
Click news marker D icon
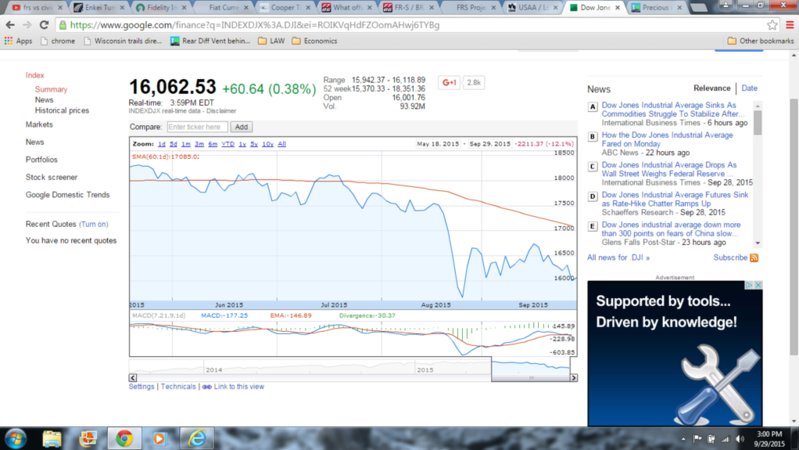tap(592, 196)
